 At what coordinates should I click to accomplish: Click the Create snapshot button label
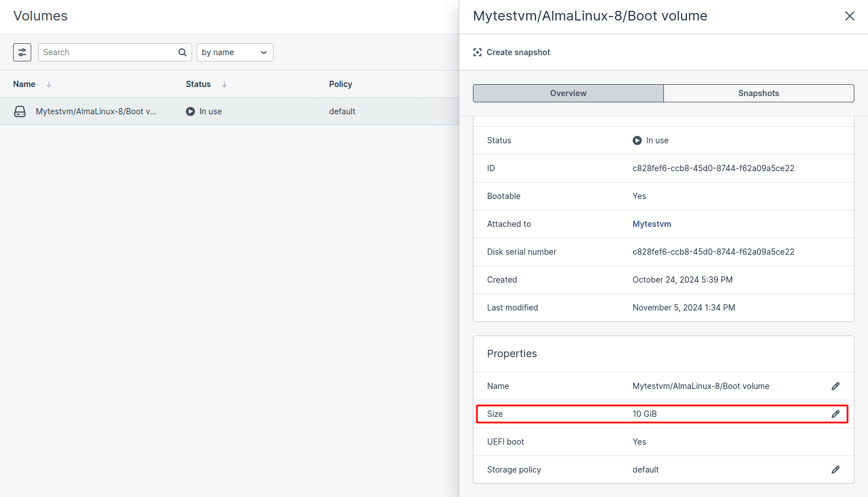518,52
